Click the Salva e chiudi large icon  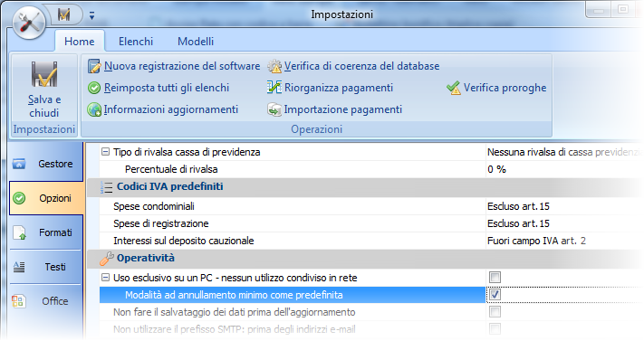[44, 74]
